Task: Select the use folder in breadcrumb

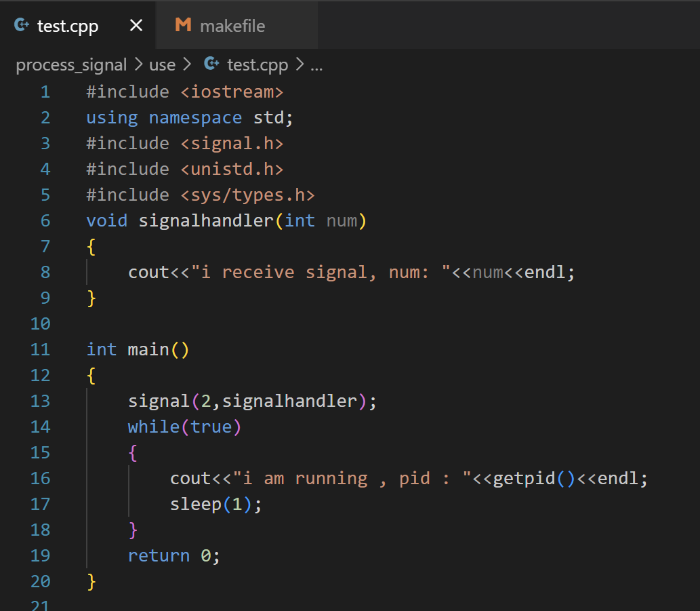Action: (162, 65)
